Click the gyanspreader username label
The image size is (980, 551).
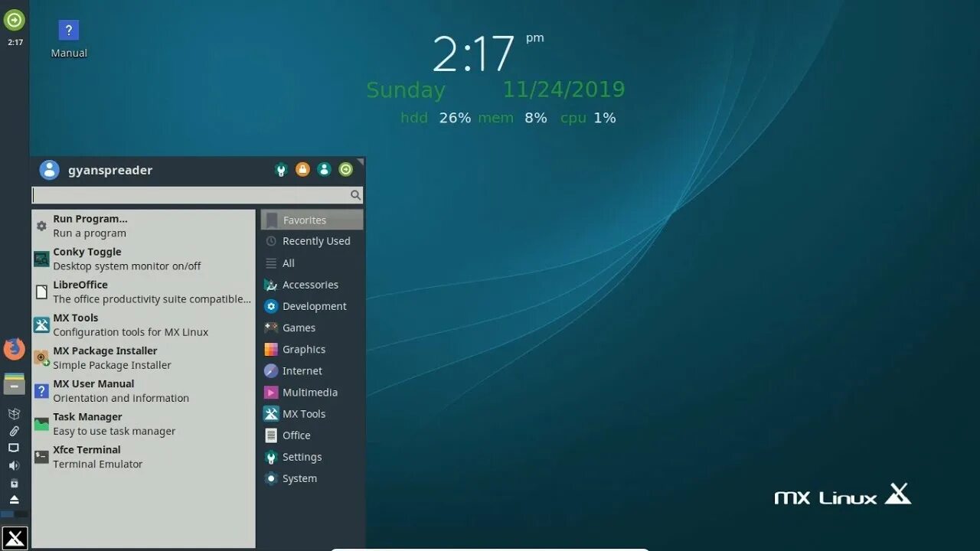110,170
